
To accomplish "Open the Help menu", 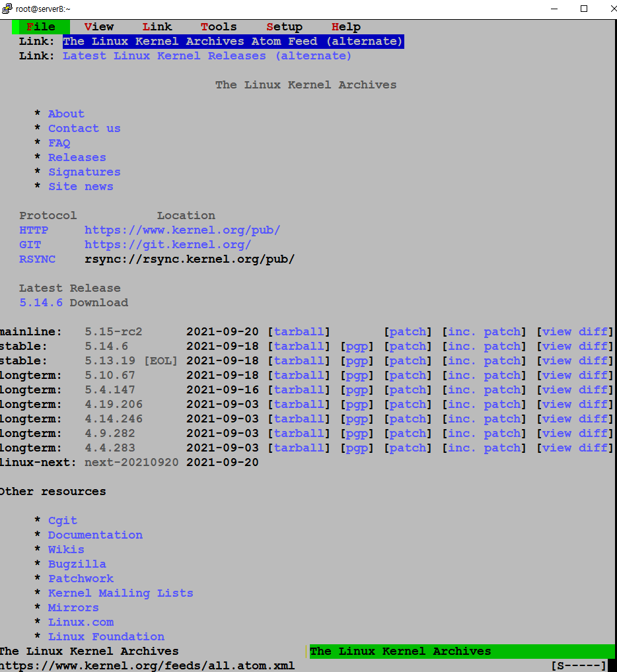I will point(346,26).
